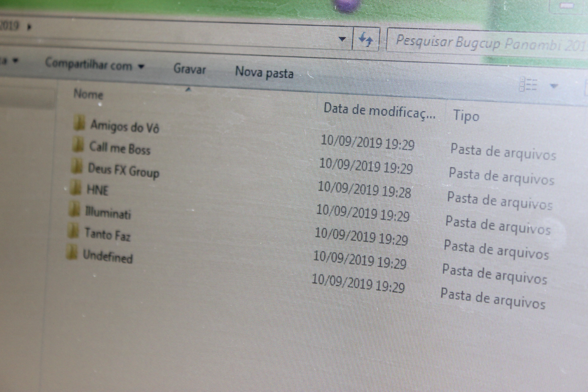Image resolution: width=588 pixels, height=392 pixels.
Task: Select the Illuminati folder name
Action: [x=108, y=213]
